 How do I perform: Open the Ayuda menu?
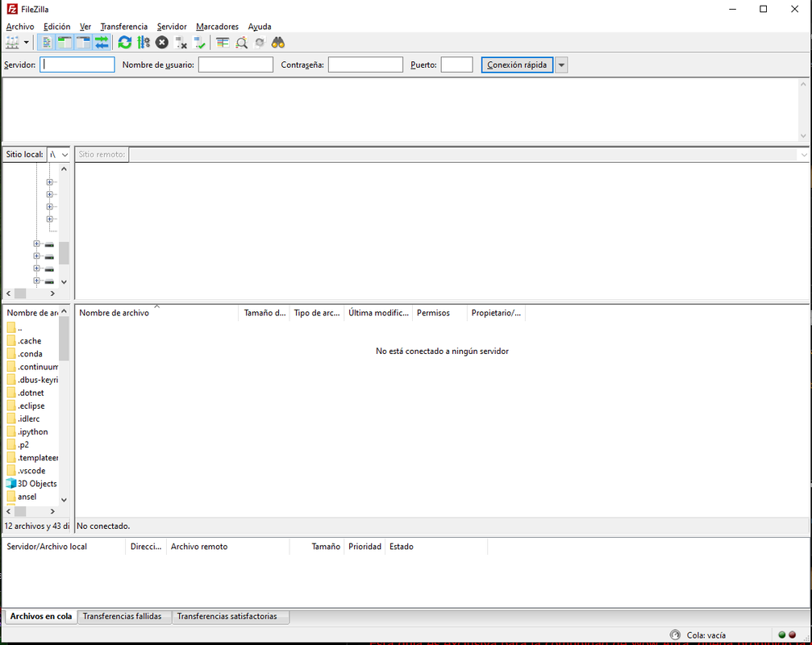(x=260, y=27)
